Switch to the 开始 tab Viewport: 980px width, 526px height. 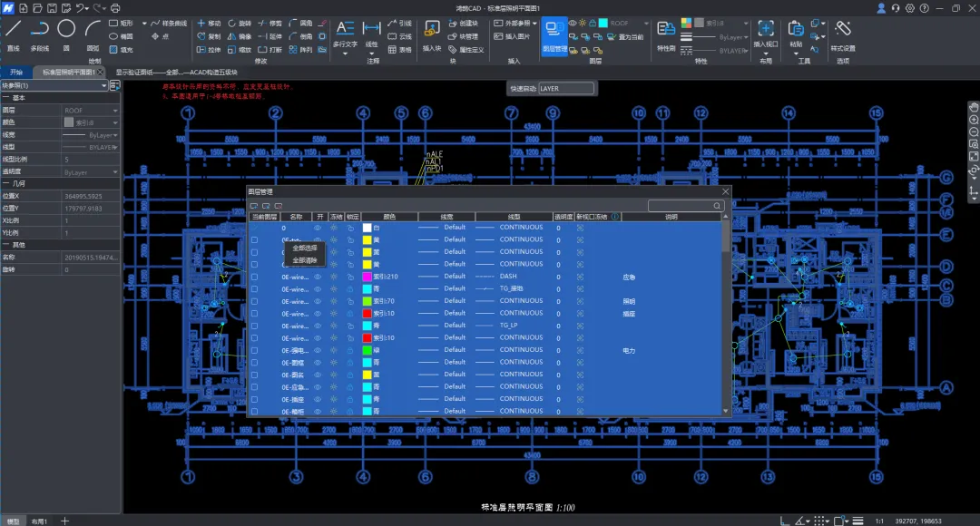coord(16,73)
